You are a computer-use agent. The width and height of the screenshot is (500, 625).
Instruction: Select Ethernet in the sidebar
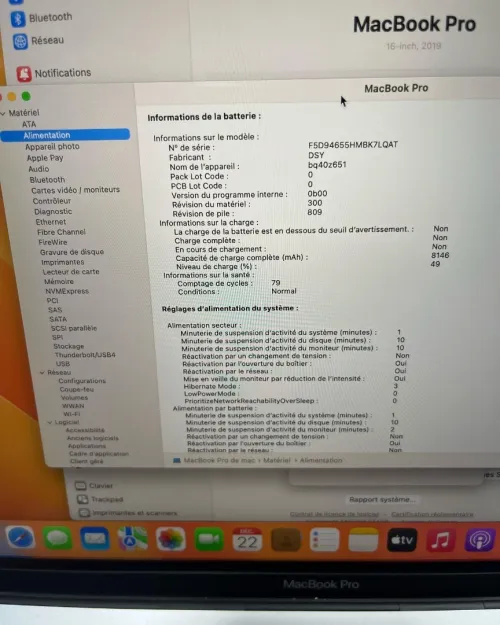coord(51,222)
